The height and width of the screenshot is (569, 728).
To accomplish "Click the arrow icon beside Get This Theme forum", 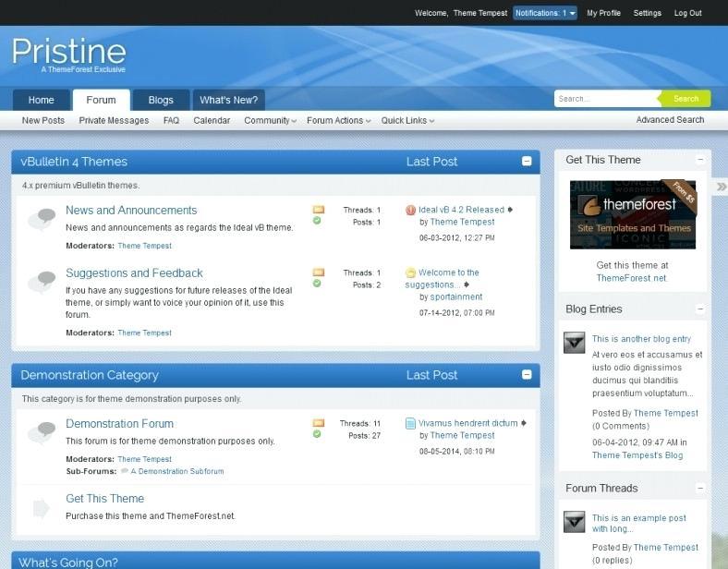I will (42, 507).
